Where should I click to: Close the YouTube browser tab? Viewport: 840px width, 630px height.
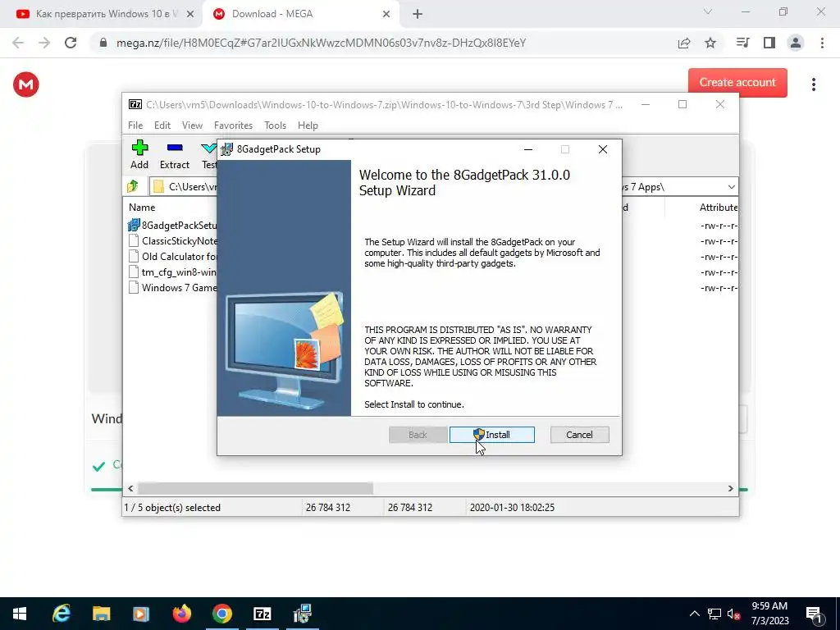click(x=190, y=15)
